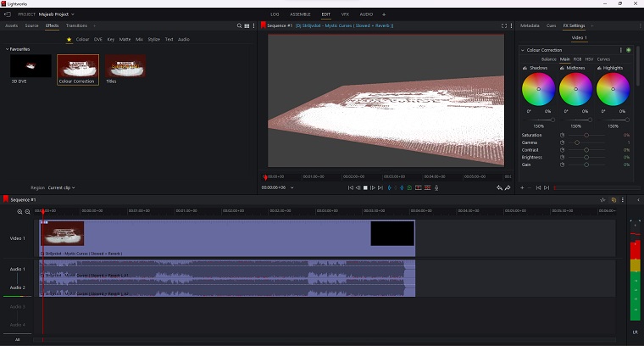Zoom in the timeline
This screenshot has width=644, height=346.
[19, 212]
